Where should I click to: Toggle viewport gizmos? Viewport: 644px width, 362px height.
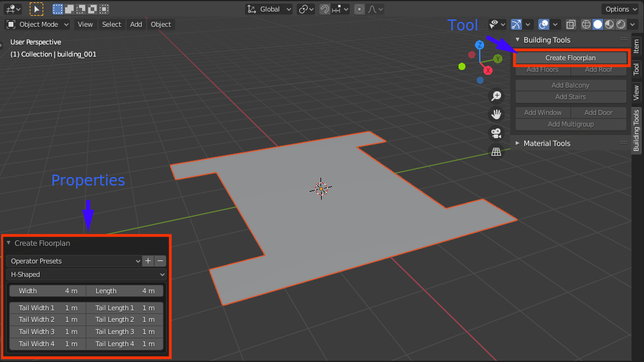tap(516, 24)
